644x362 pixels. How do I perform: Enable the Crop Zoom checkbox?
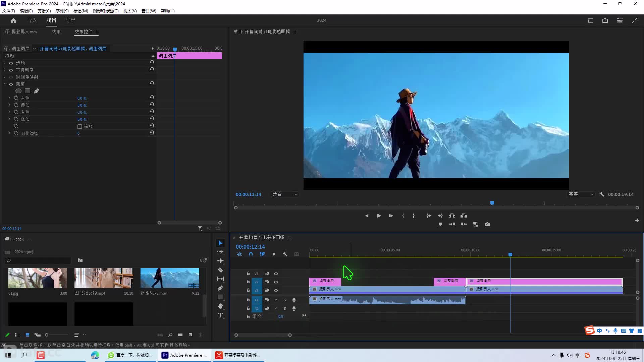pyautogui.click(x=80, y=127)
